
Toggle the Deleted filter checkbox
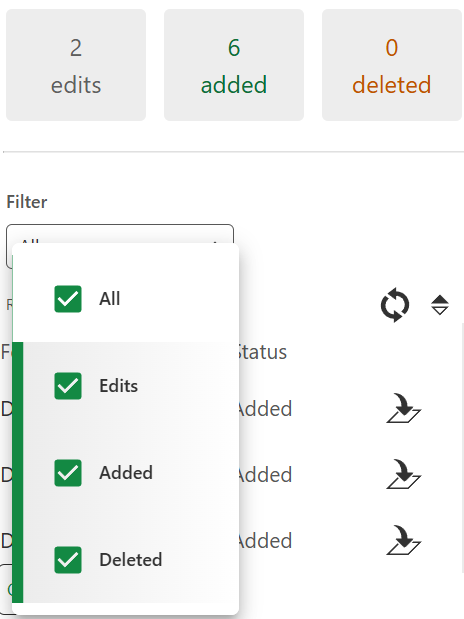coord(68,560)
